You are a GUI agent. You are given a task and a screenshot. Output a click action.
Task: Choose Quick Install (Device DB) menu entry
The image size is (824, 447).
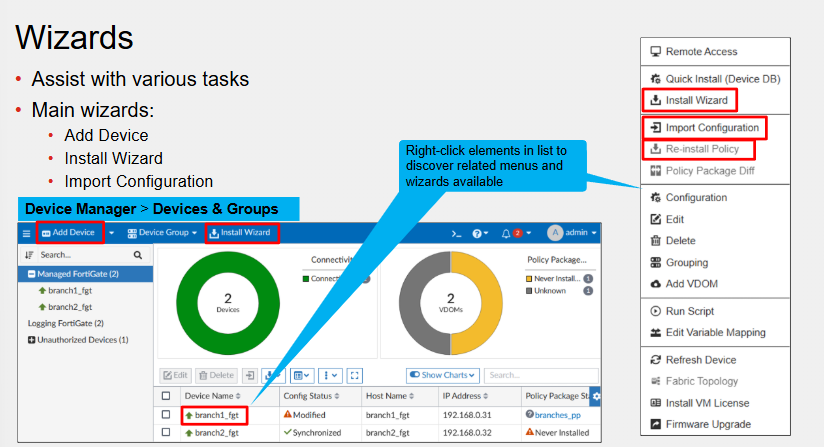click(715, 79)
